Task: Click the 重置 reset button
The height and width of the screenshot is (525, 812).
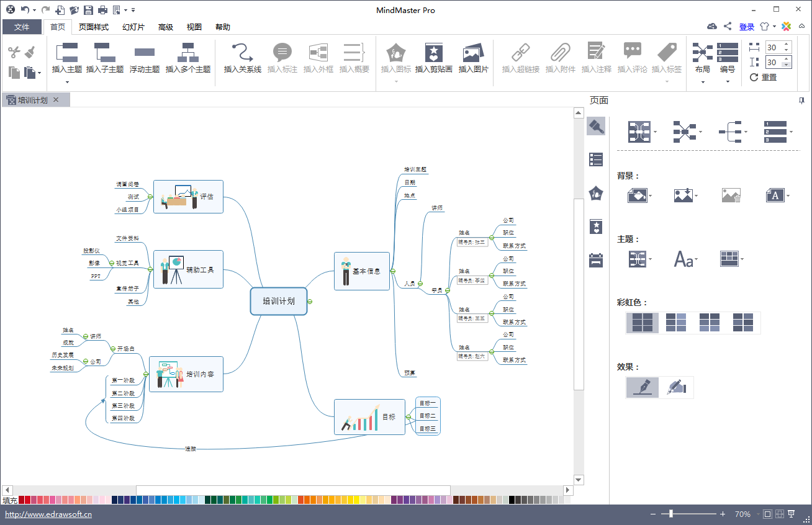Action: [764, 78]
